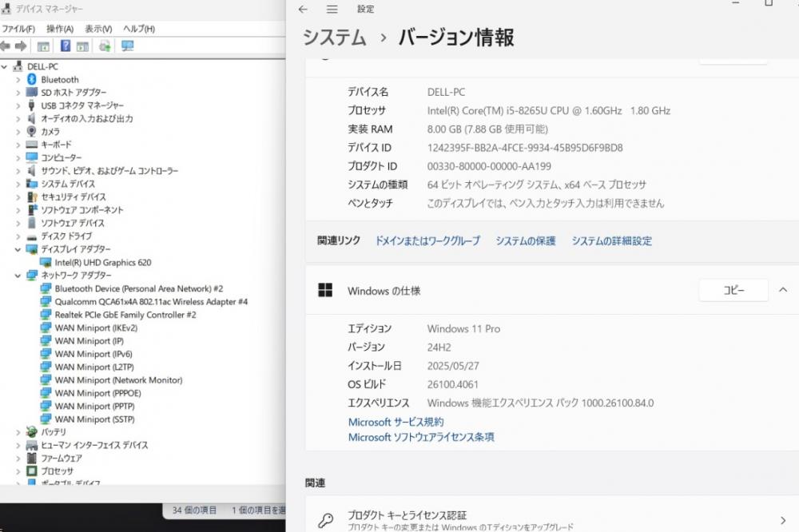The width and height of the screenshot is (799, 532).
Task: Click the カメラ category icon
Action: [32, 132]
